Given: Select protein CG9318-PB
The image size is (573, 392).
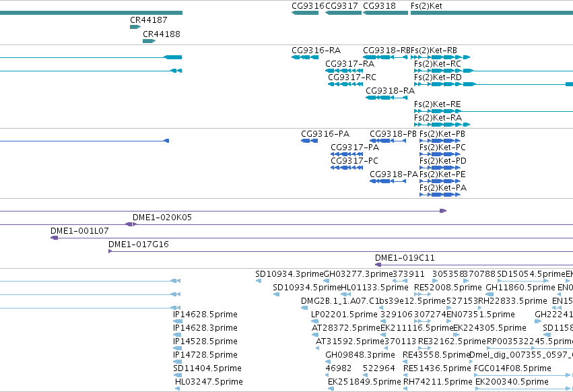Looking at the screenshot, I should coord(388,141).
